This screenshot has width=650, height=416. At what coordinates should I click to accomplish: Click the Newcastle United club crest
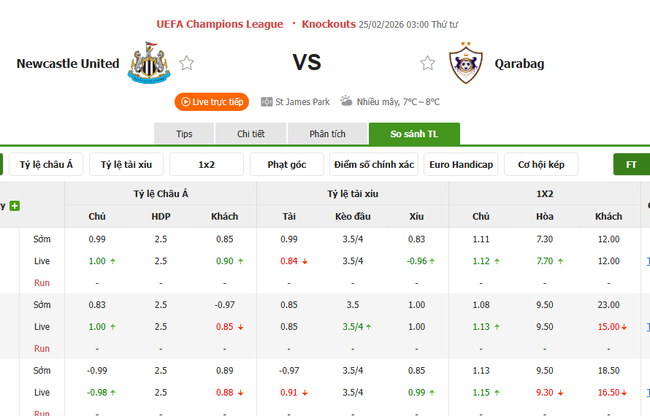[152, 62]
